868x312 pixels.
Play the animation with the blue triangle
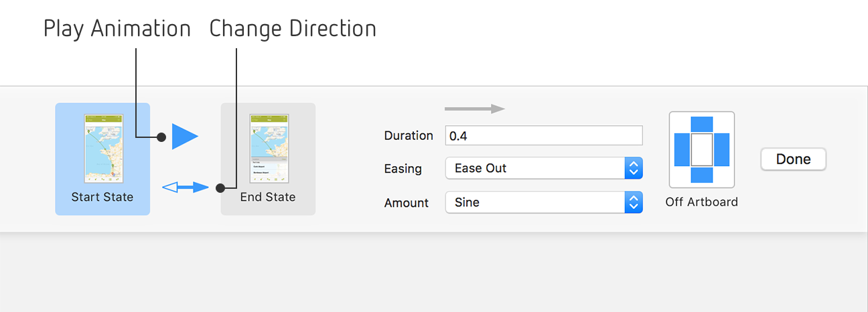click(185, 137)
